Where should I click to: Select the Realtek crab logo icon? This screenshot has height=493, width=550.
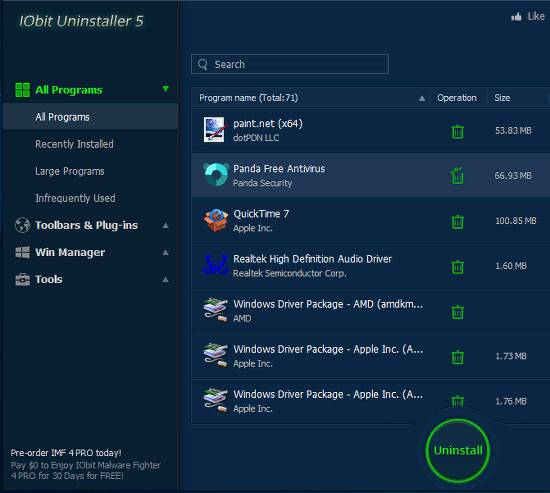click(216, 265)
